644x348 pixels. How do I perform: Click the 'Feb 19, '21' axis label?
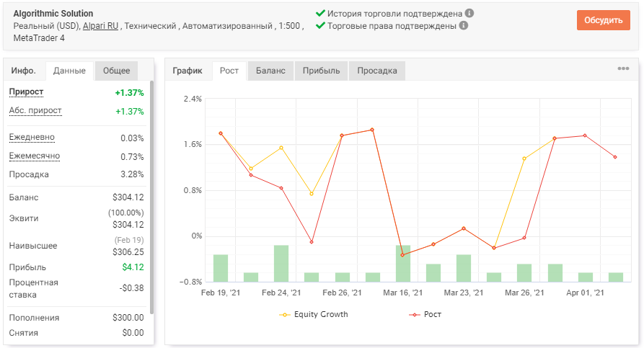[x=221, y=293]
